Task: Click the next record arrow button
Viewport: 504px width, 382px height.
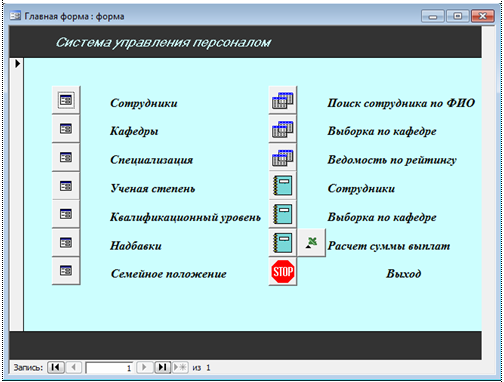Action: coord(144,367)
